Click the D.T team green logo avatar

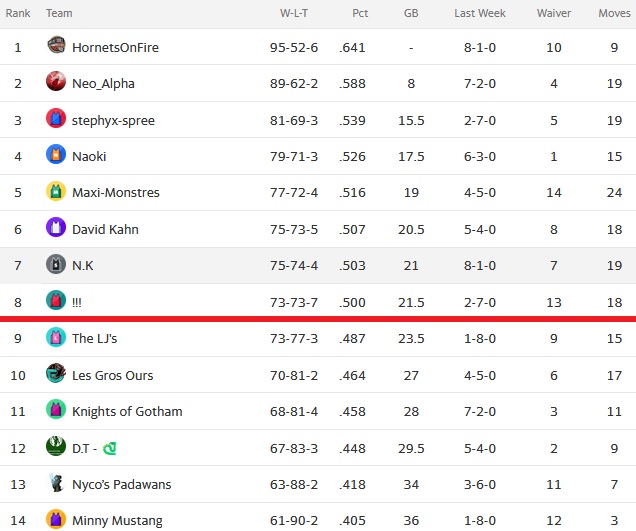pyautogui.click(x=56, y=446)
